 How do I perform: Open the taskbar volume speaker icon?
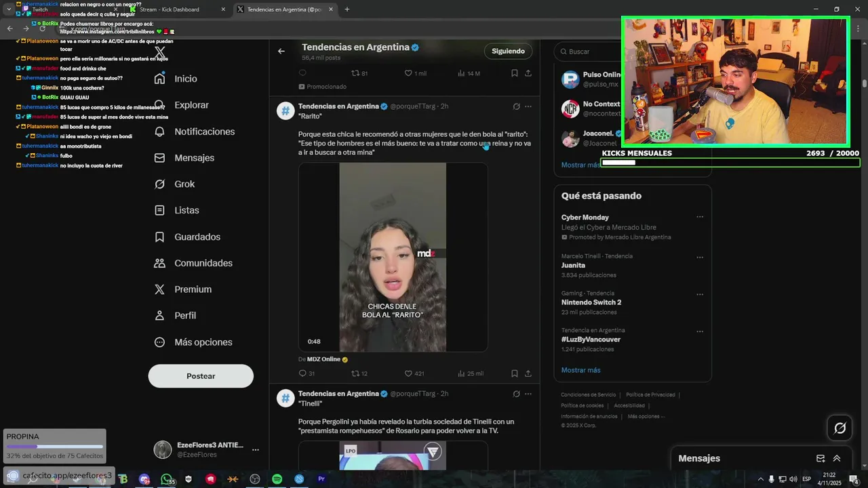coord(793,479)
